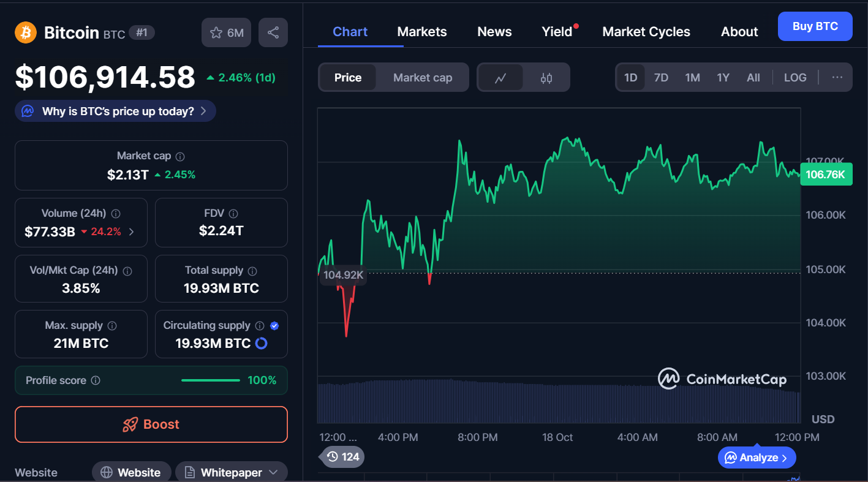Select the 7D time range
This screenshot has width=868, height=482.
[661, 78]
